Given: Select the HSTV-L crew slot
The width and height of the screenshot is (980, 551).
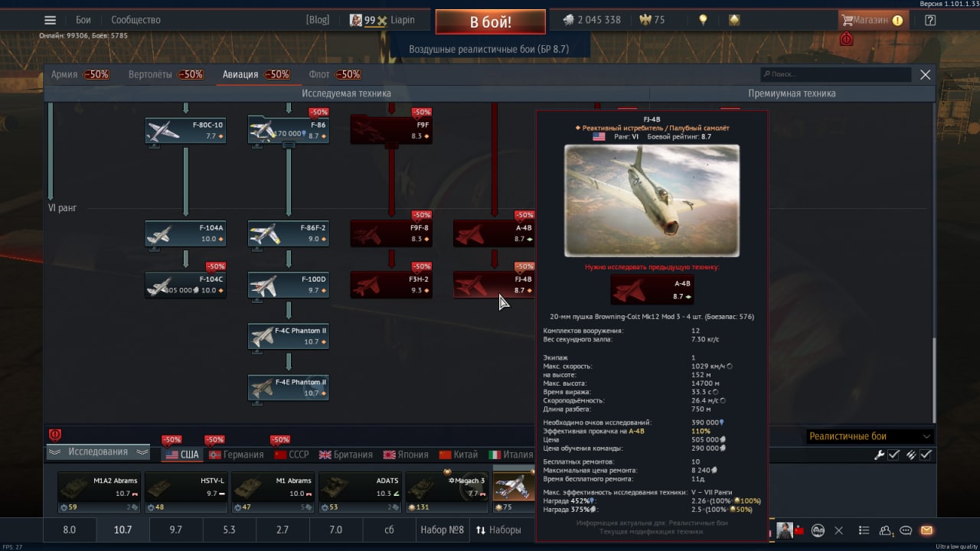Looking at the screenshot, I should click(185, 493).
